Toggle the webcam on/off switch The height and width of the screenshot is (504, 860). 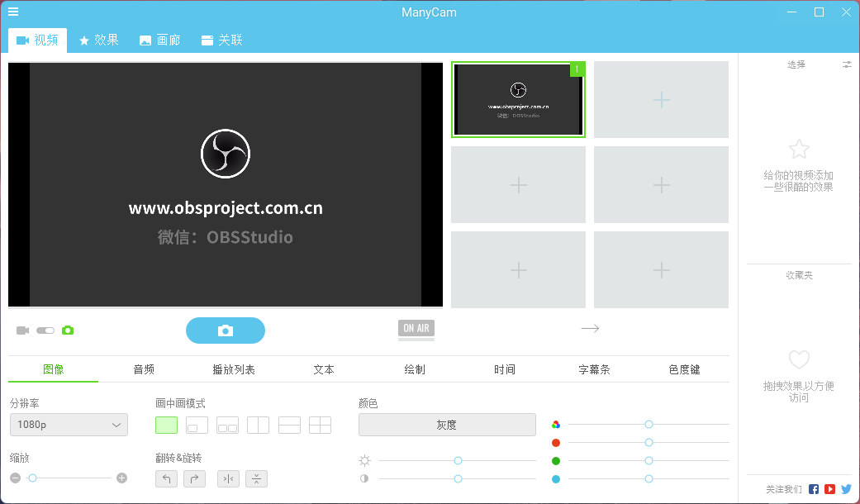[x=45, y=330]
